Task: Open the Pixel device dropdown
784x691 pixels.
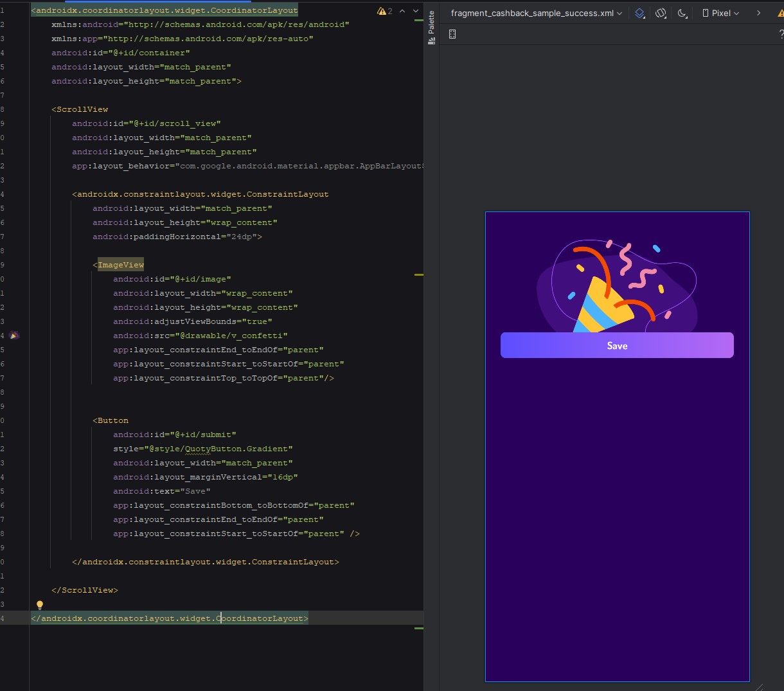Action: (720, 13)
